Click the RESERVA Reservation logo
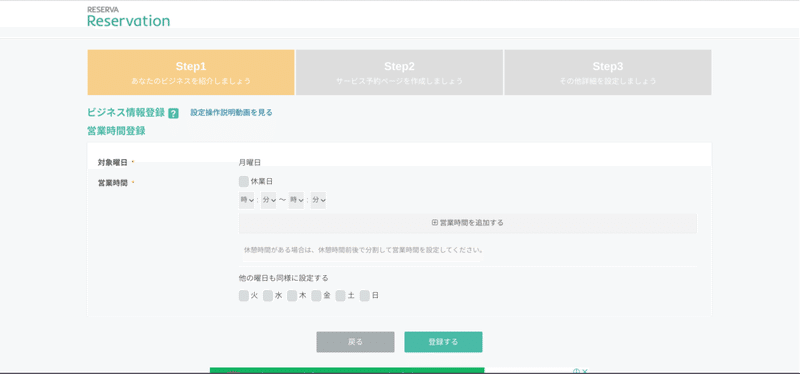800x374 pixels. (x=129, y=17)
